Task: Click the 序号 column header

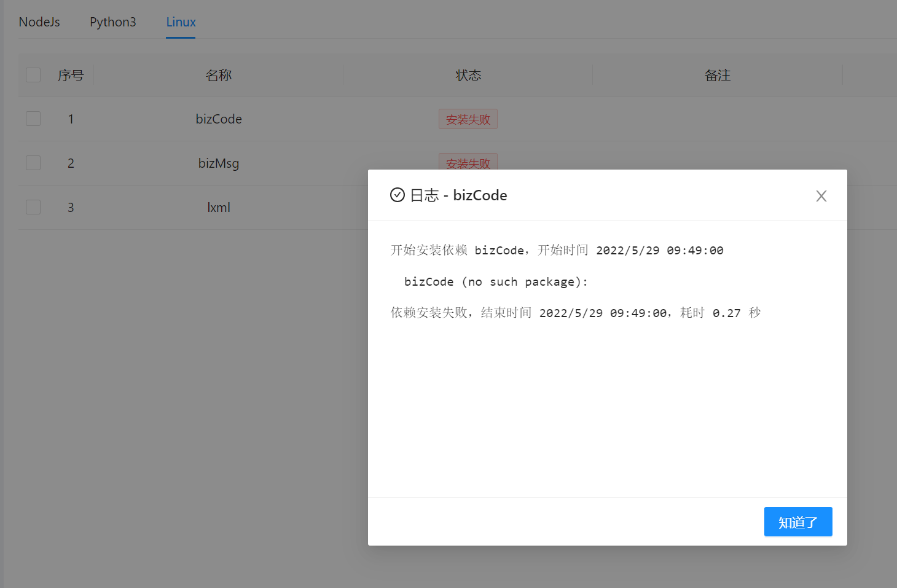Action: pyautogui.click(x=70, y=74)
